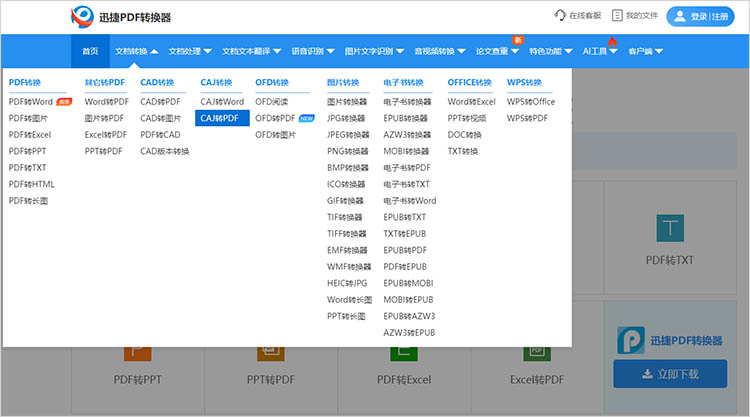The width and height of the screenshot is (750, 417).
Task: Choose PPT转PDF in dropdown menu
Action: [103, 151]
